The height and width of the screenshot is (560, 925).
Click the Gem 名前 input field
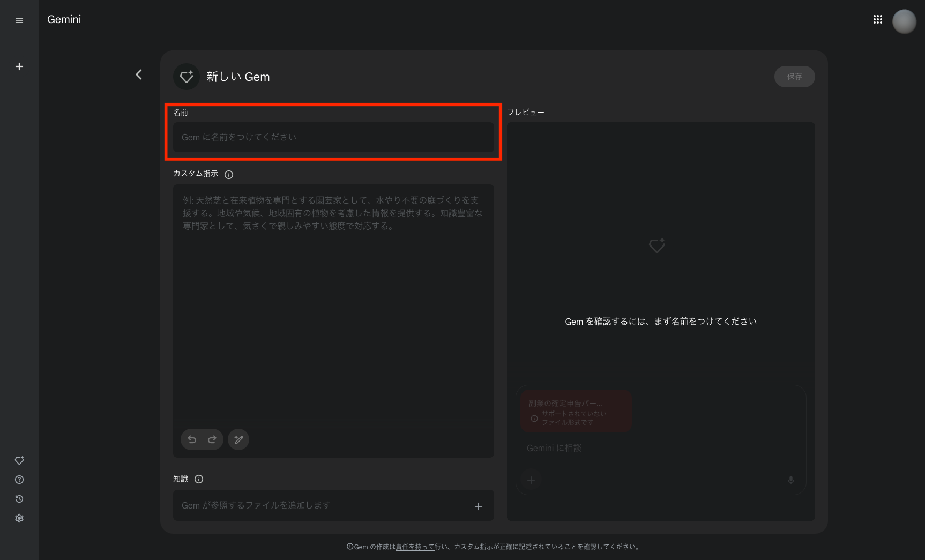(333, 137)
